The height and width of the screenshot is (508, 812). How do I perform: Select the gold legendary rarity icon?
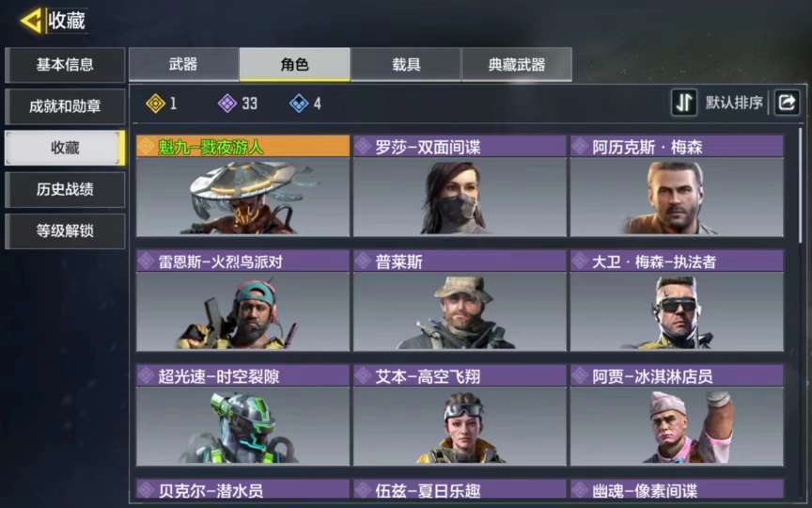point(155,103)
